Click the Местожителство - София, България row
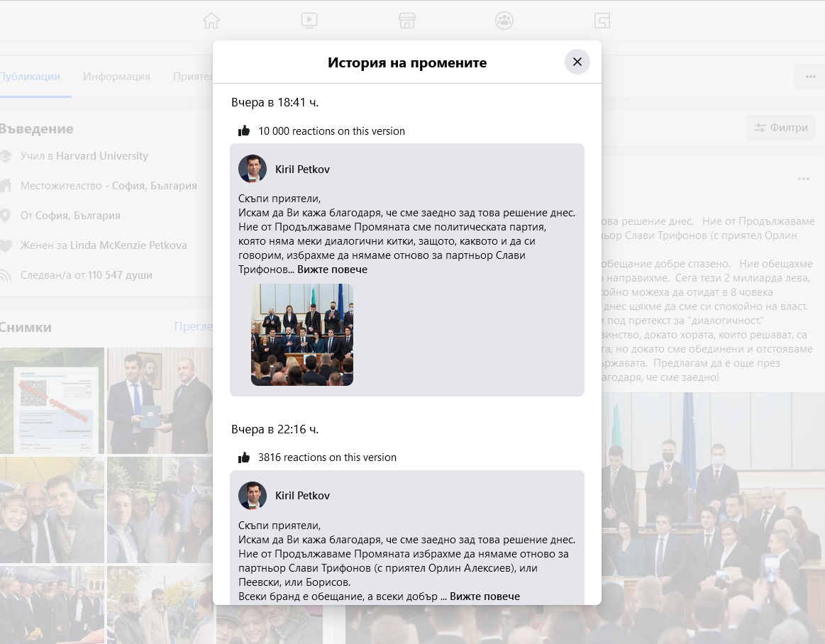This screenshot has width=825, height=644. coord(100,186)
